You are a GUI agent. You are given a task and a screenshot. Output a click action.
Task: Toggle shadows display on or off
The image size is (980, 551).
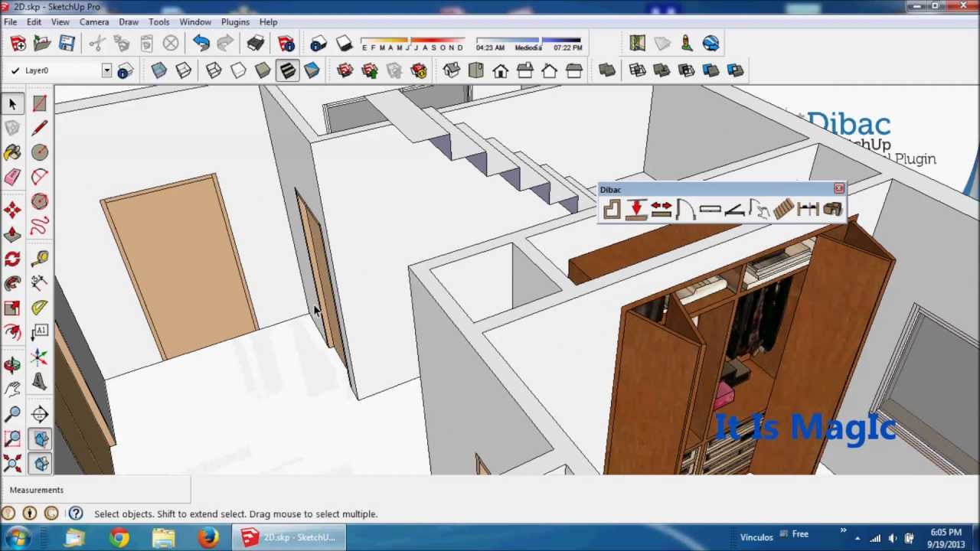click(344, 44)
